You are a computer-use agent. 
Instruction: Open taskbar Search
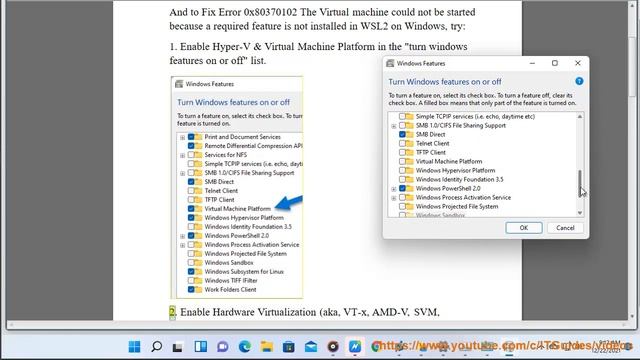click(156, 347)
